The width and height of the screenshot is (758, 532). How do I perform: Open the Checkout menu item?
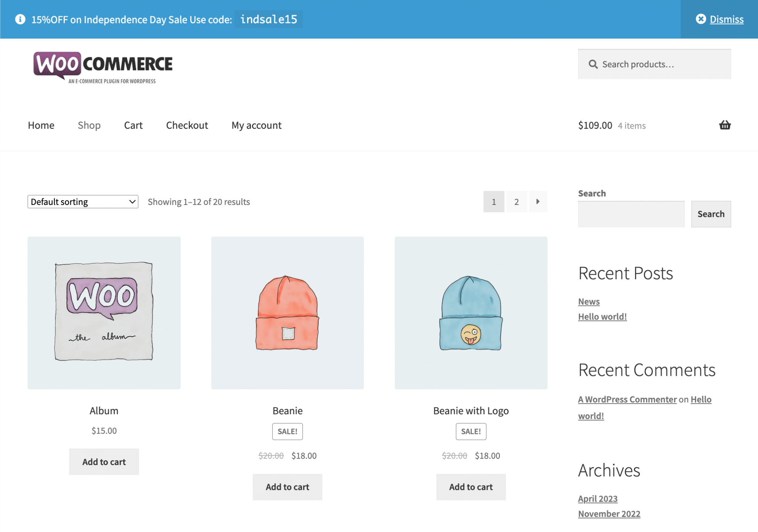pos(187,125)
